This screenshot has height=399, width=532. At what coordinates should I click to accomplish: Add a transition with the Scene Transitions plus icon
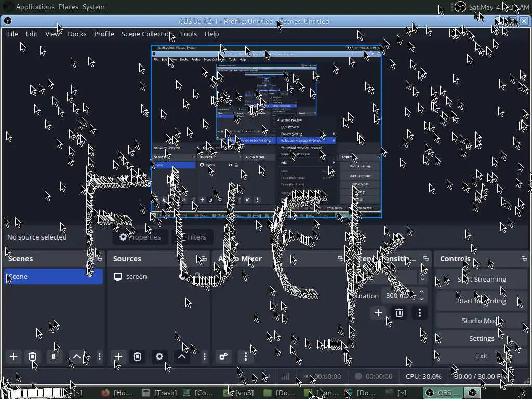click(378, 312)
